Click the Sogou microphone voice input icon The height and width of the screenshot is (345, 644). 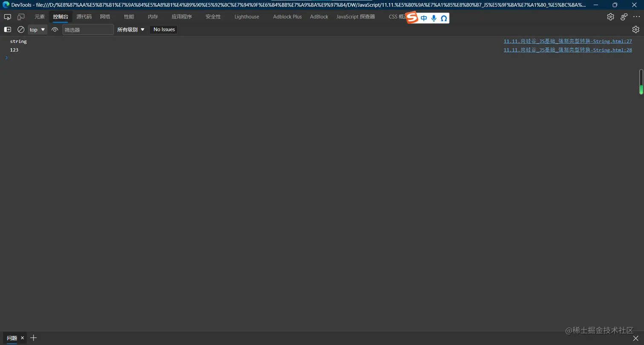(x=434, y=18)
